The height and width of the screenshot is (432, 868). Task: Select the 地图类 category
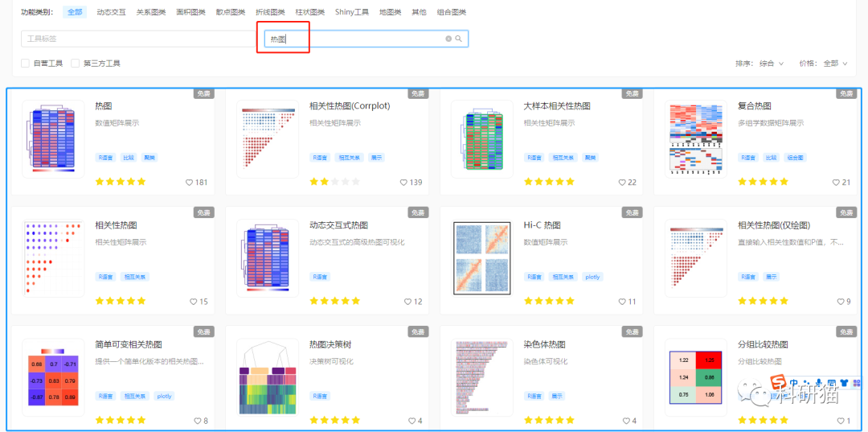coord(391,11)
